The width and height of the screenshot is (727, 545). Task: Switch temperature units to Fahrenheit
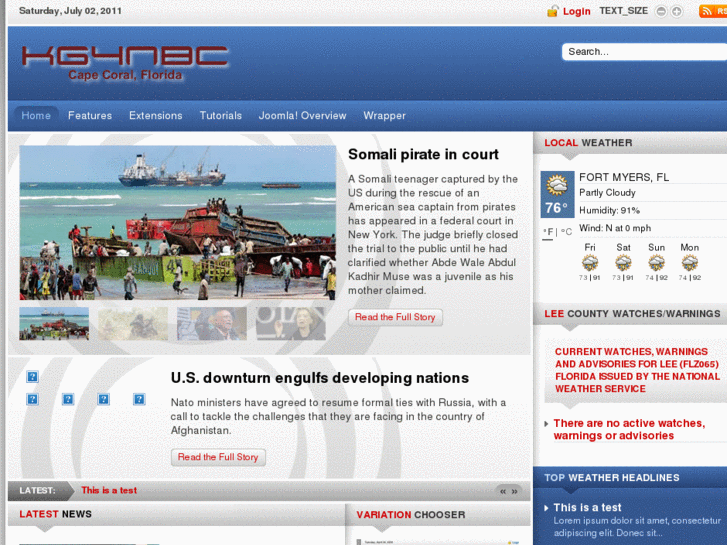tap(548, 232)
